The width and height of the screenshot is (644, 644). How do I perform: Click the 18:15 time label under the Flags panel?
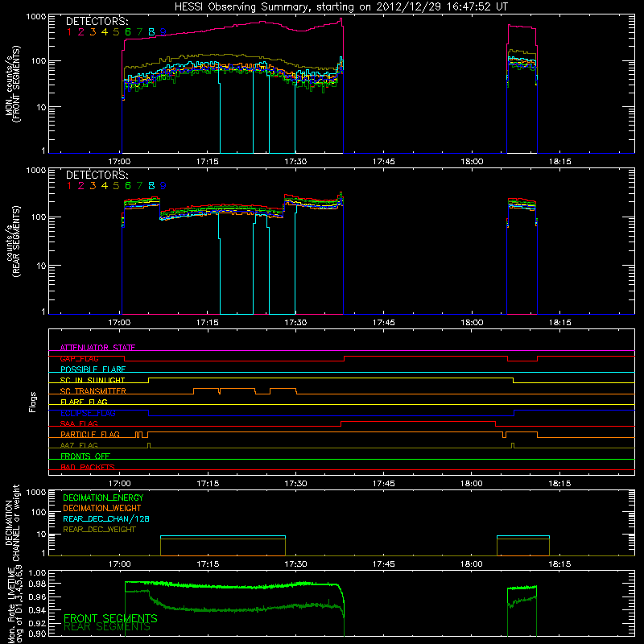click(559, 484)
